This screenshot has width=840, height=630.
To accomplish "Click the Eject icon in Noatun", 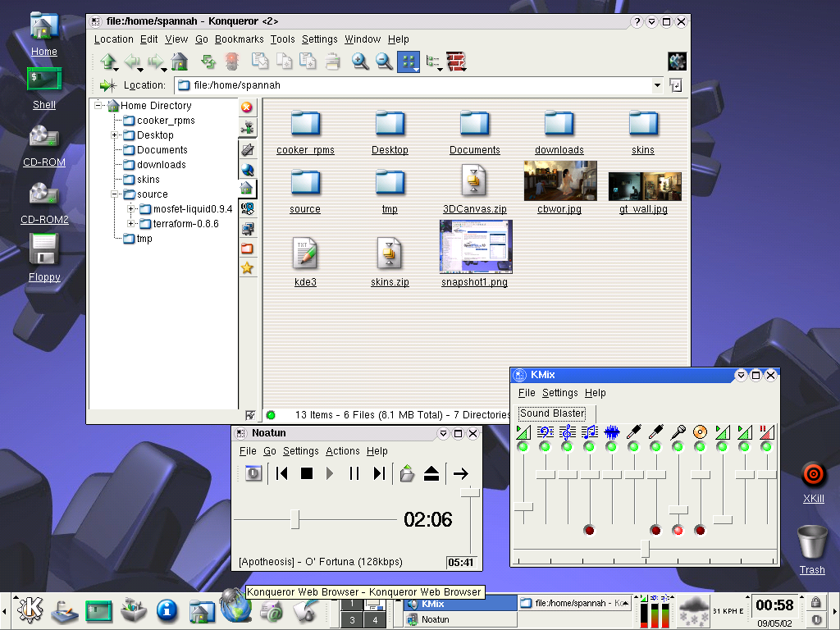I will [431, 473].
